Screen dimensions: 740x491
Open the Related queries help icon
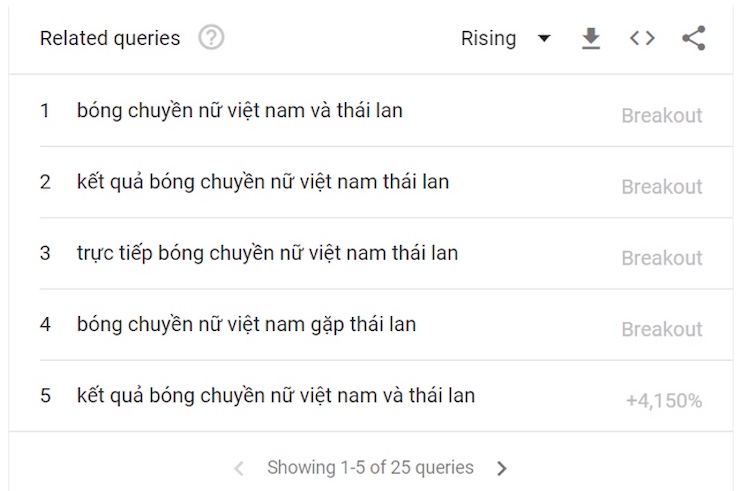(211, 38)
